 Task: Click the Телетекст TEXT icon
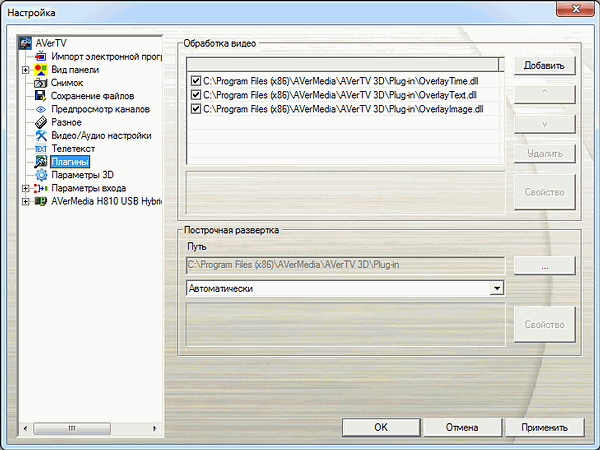[41, 149]
